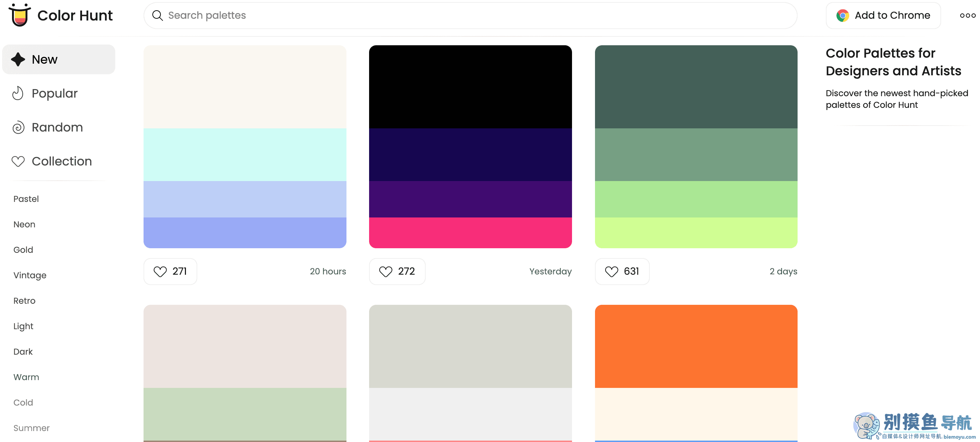Pick the mint cyan color stripe

point(245,155)
